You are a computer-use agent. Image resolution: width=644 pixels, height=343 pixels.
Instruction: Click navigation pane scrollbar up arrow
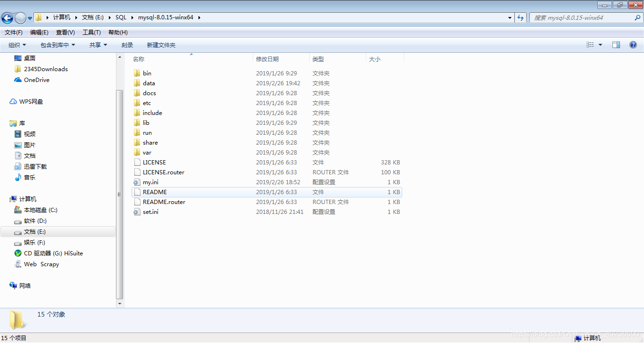(119, 57)
